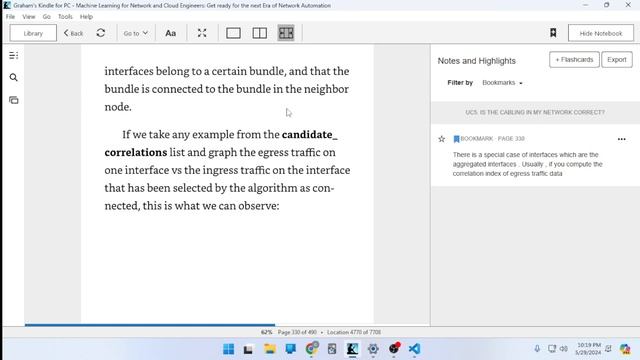Open the table of contents sidebar icon
The height and width of the screenshot is (360, 640).
click(x=13, y=56)
